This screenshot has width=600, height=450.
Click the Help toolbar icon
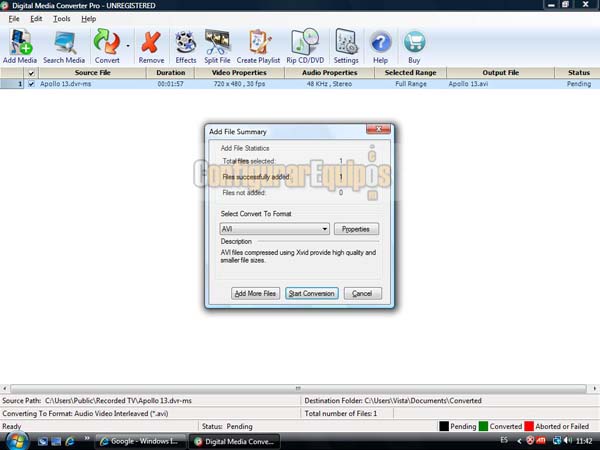point(380,47)
